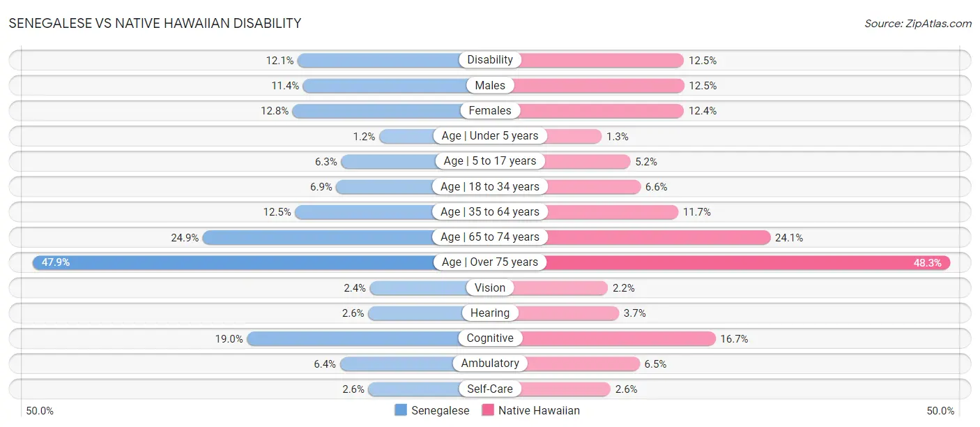Click the pink Hearing 3.7% bar
This screenshot has height=427, width=980.
pyautogui.click(x=568, y=313)
